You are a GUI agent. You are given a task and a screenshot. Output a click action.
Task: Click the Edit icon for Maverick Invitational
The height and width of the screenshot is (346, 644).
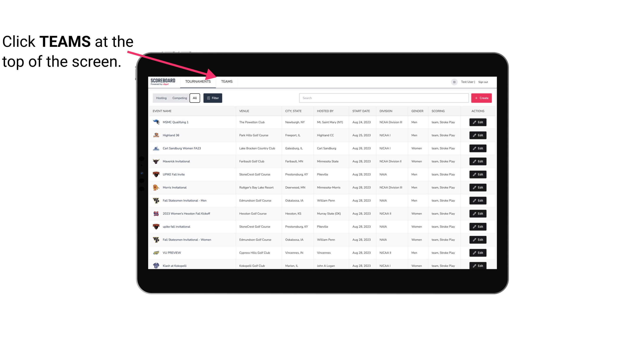478,161
